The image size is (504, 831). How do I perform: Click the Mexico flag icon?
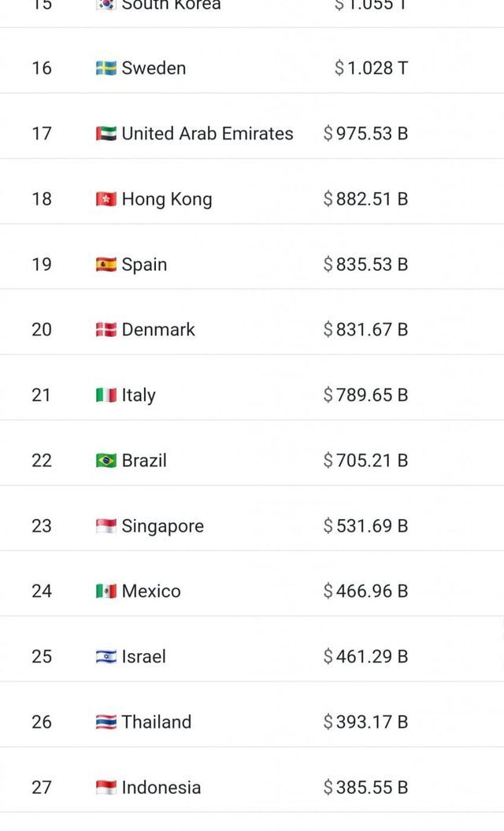pyautogui.click(x=106, y=592)
